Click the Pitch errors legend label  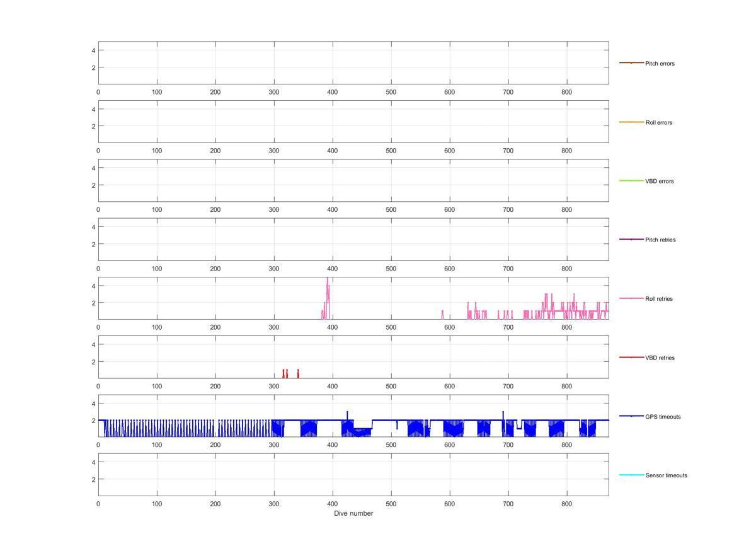(660, 64)
